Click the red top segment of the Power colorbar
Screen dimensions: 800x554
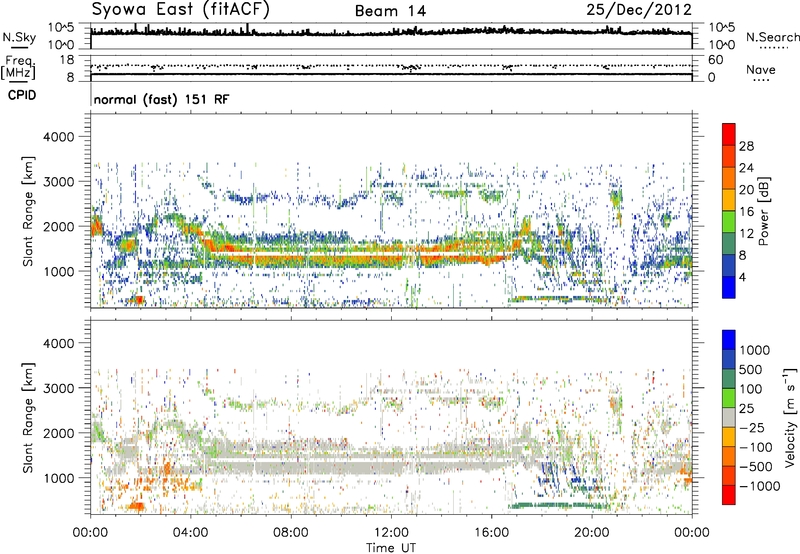tap(729, 134)
